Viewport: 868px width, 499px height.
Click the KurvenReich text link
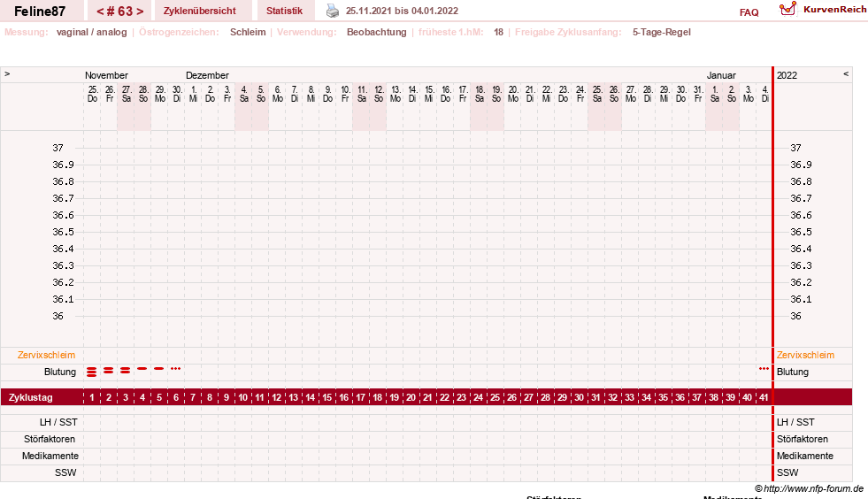tap(834, 10)
